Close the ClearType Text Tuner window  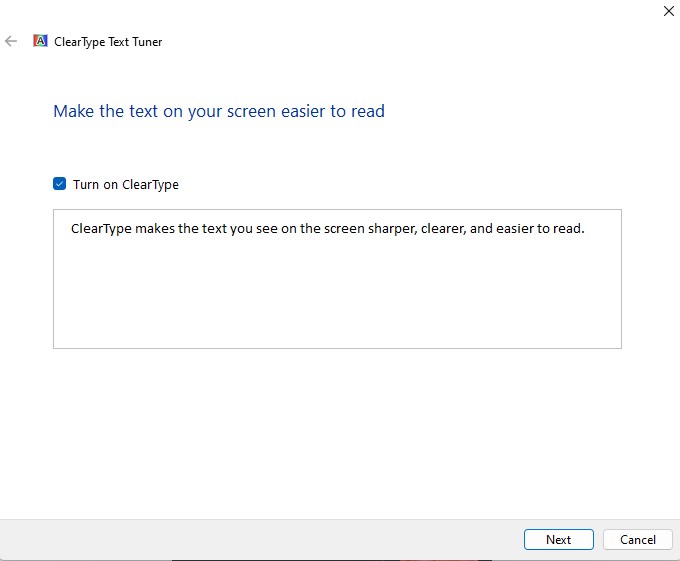pyautogui.click(x=669, y=11)
